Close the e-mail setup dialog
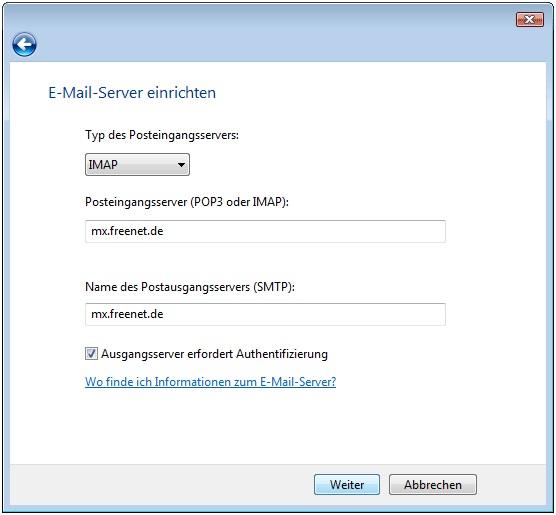Viewport: 556px width, 515px height. (x=529, y=20)
